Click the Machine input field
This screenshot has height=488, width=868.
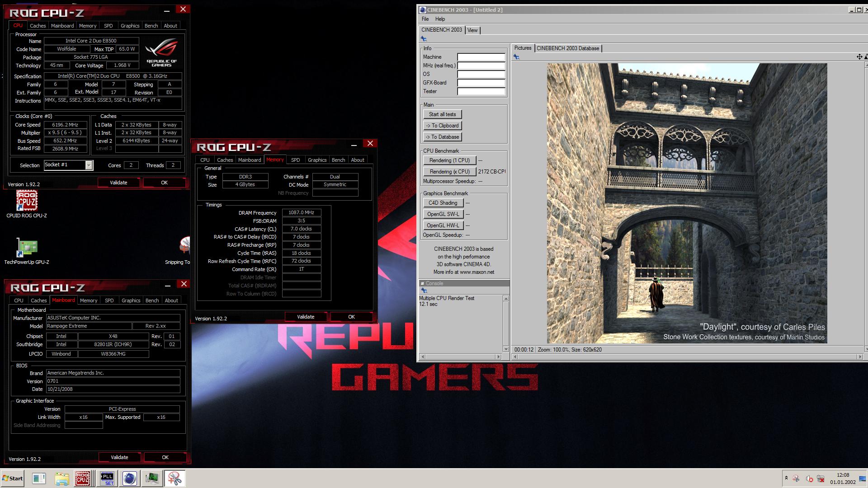[x=481, y=57]
